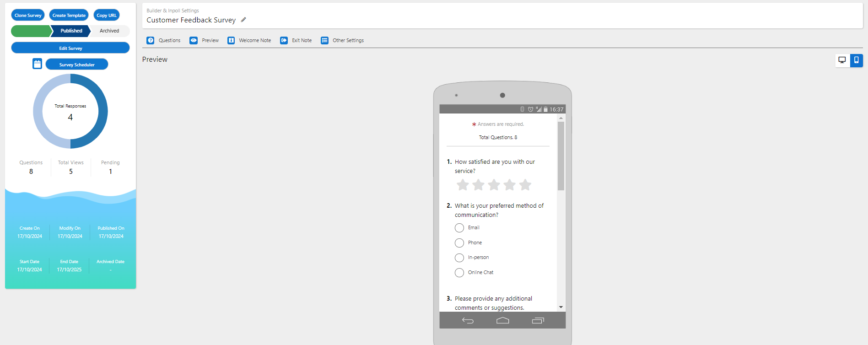The image size is (868, 345).
Task: Click the Welcome Note tab icon
Action: coord(231,40)
